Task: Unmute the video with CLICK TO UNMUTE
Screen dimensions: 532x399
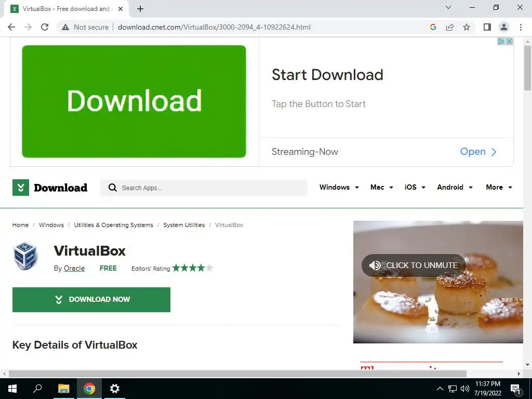Action: click(x=414, y=265)
